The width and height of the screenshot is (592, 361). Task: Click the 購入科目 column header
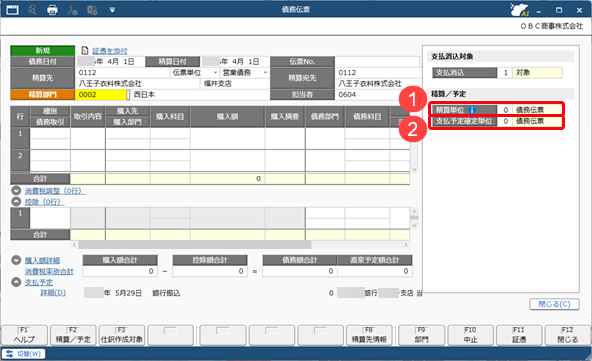[x=170, y=117]
